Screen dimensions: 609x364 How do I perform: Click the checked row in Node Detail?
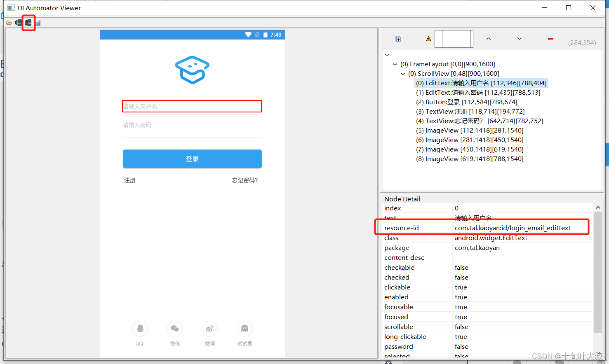pyautogui.click(x=488, y=278)
